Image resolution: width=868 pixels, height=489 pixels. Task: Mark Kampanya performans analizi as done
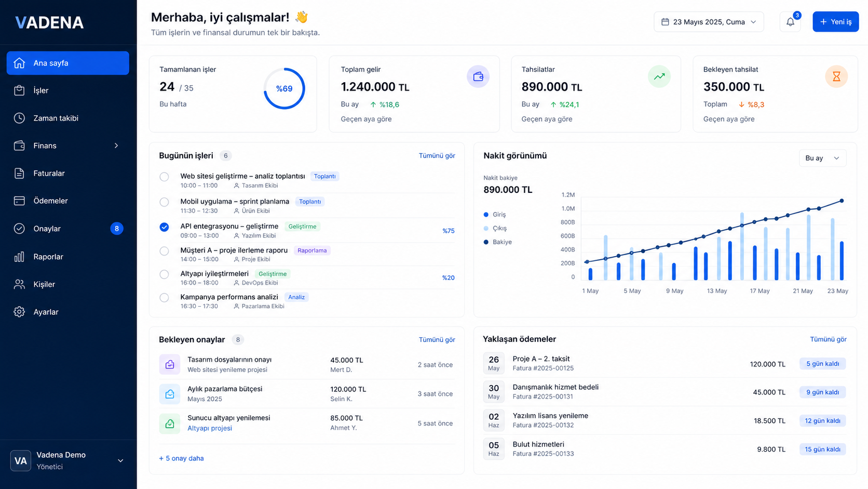click(x=164, y=298)
